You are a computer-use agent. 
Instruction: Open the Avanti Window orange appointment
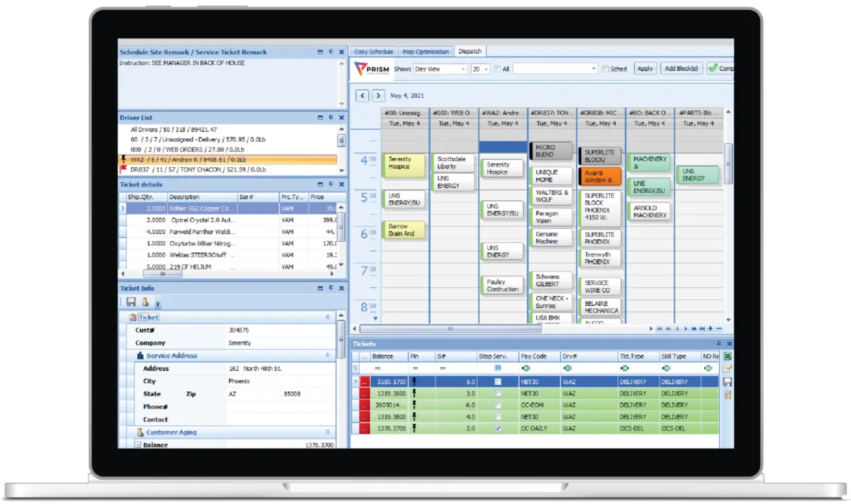(601, 176)
